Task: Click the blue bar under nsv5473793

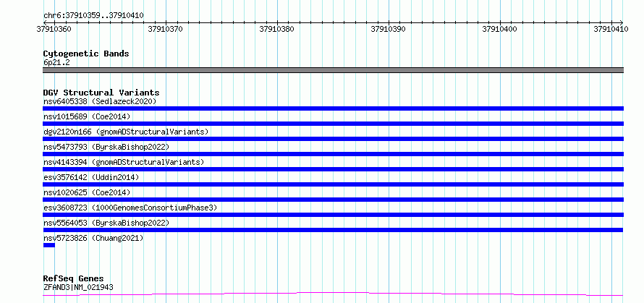Action: [x=333, y=154]
